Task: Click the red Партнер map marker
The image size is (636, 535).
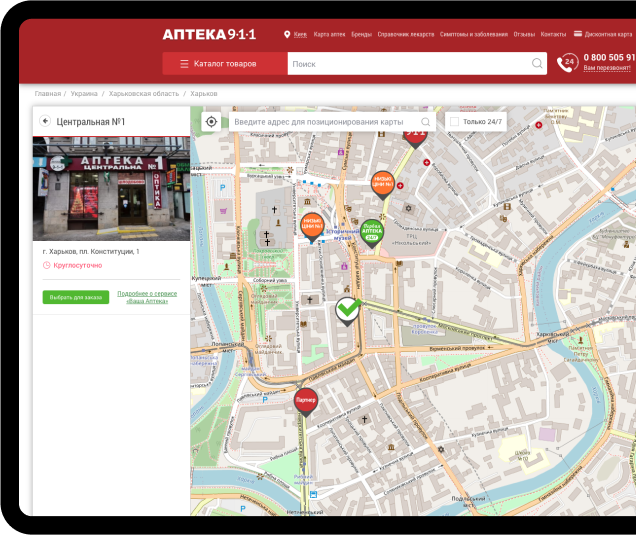Action: (305, 402)
